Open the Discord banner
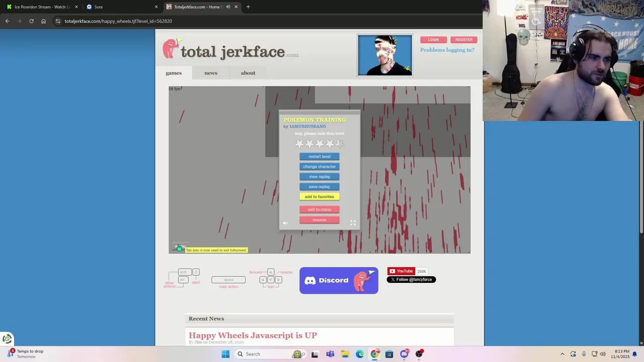 (x=339, y=281)
